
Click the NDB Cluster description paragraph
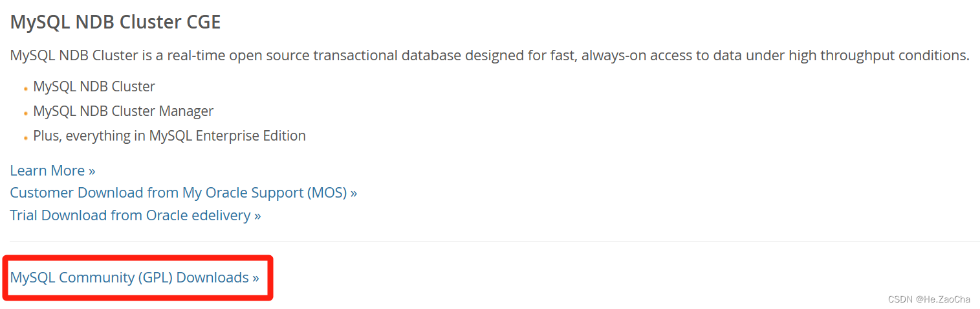click(x=490, y=56)
